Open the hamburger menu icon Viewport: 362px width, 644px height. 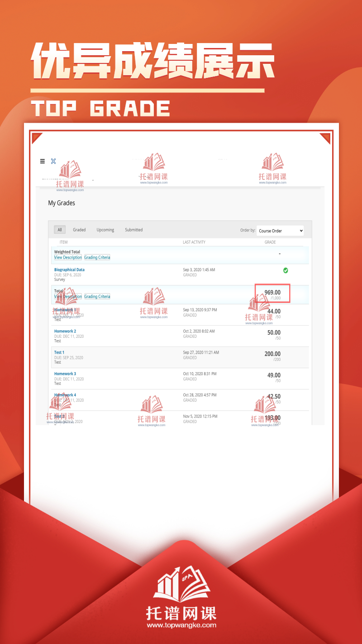point(43,161)
